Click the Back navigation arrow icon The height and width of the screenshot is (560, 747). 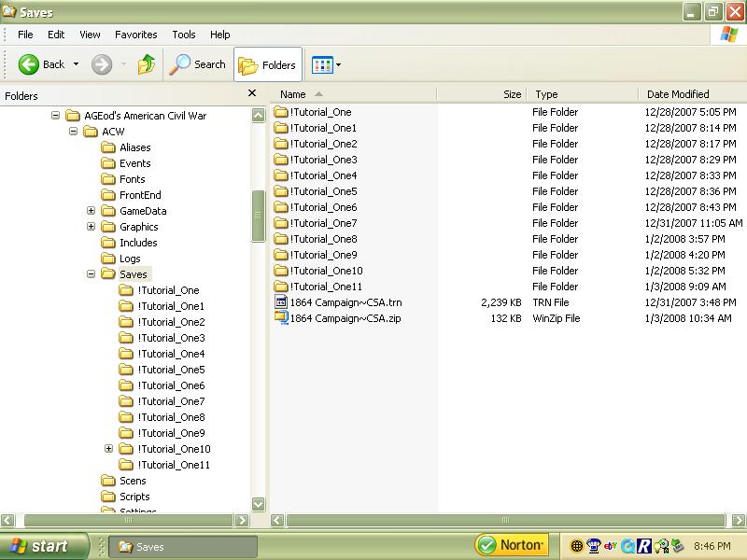[x=29, y=64]
